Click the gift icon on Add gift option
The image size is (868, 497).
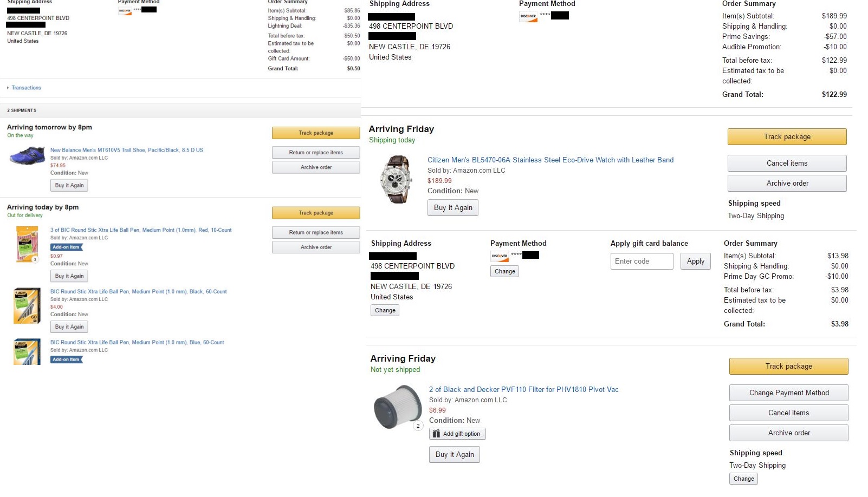click(436, 434)
